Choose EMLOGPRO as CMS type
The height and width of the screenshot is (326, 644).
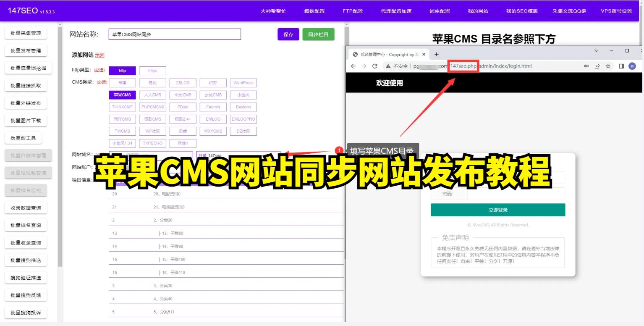click(x=243, y=119)
